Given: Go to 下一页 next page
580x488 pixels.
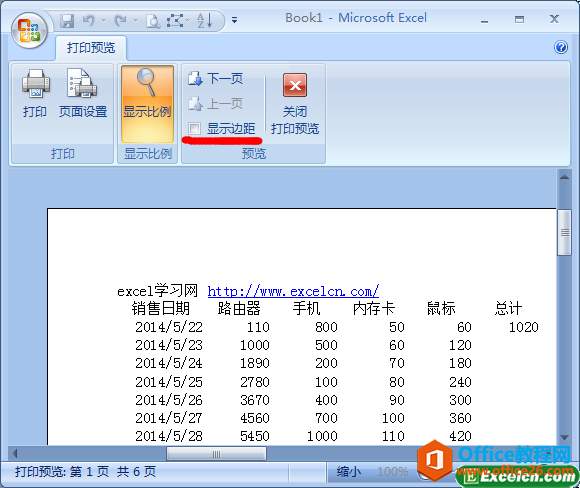Looking at the screenshot, I should pyautogui.click(x=215, y=78).
